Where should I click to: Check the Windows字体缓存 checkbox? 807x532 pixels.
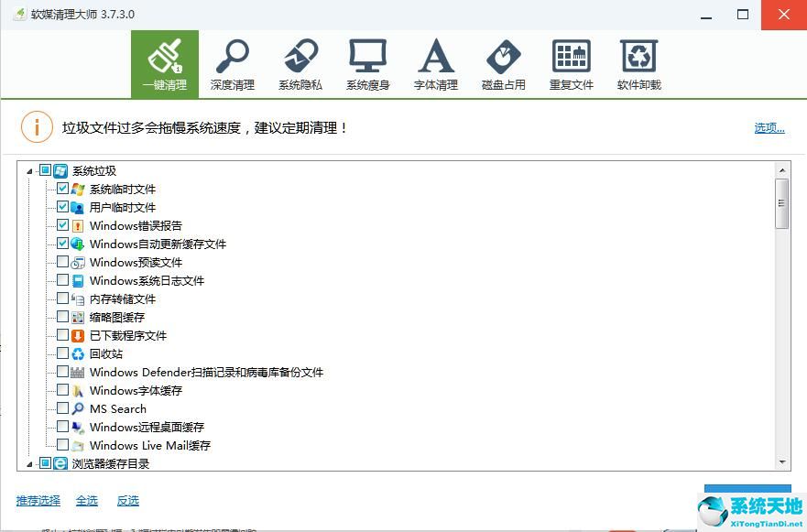tap(62, 390)
